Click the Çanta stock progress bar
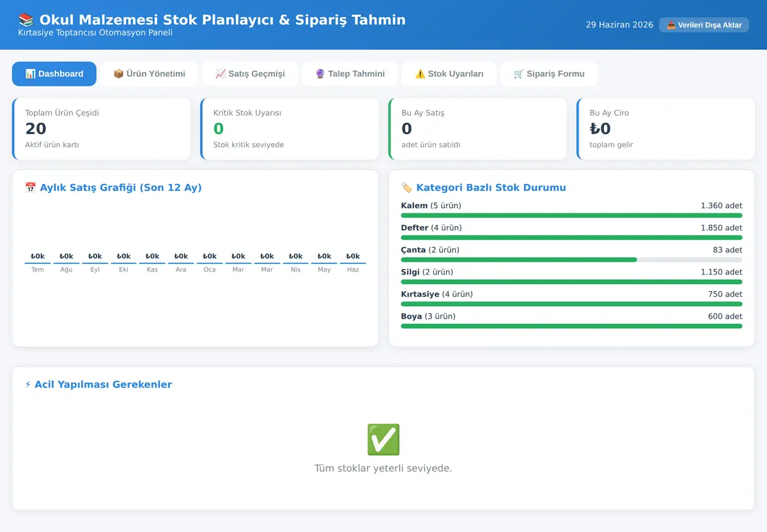Screen dimensions: 767x532 pos(571,260)
